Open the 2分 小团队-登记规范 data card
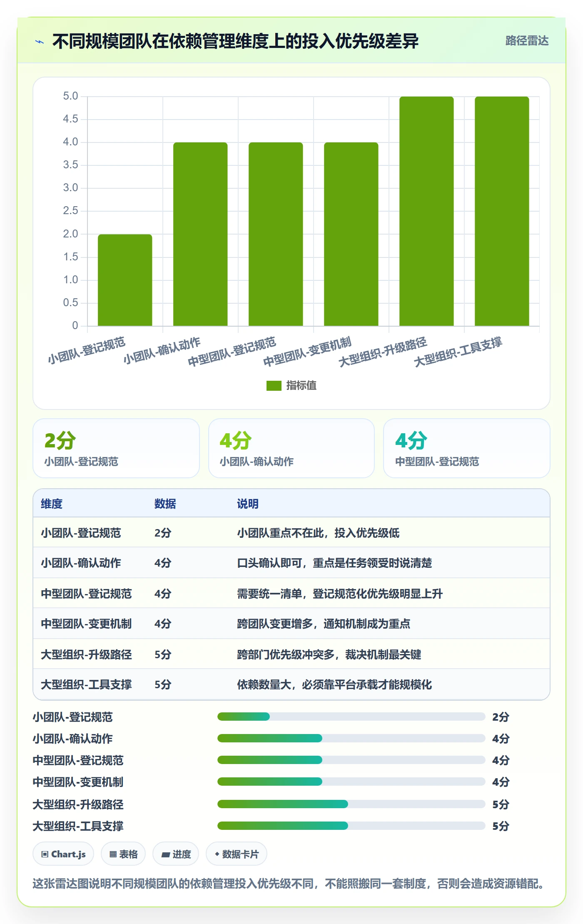This screenshot has width=583, height=924. [116, 448]
